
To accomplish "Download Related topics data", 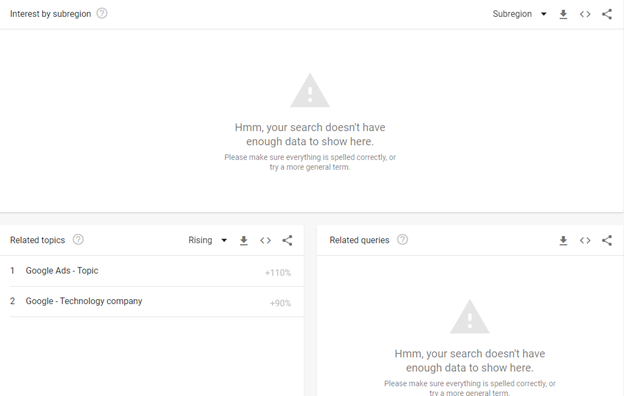I will pos(244,240).
